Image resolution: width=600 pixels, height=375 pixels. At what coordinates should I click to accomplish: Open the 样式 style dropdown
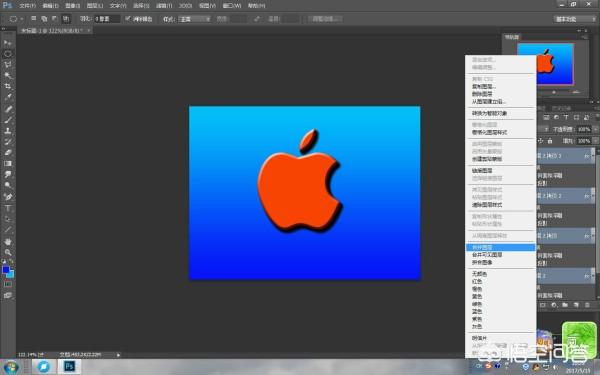pos(194,19)
